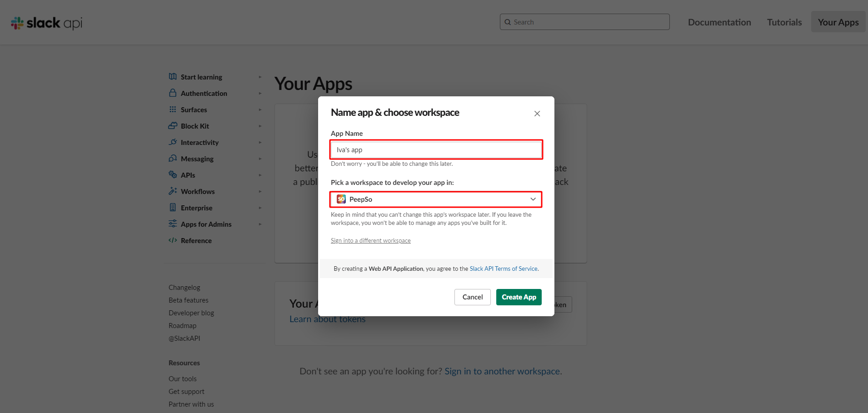Open Workflows sidebar item

pos(198,192)
